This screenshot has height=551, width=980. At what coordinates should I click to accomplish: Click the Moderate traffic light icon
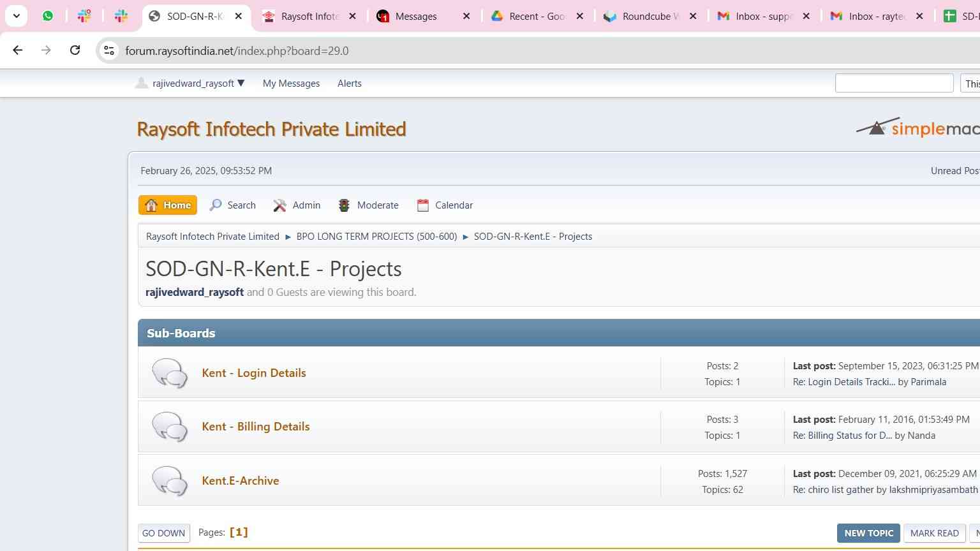[x=344, y=205]
